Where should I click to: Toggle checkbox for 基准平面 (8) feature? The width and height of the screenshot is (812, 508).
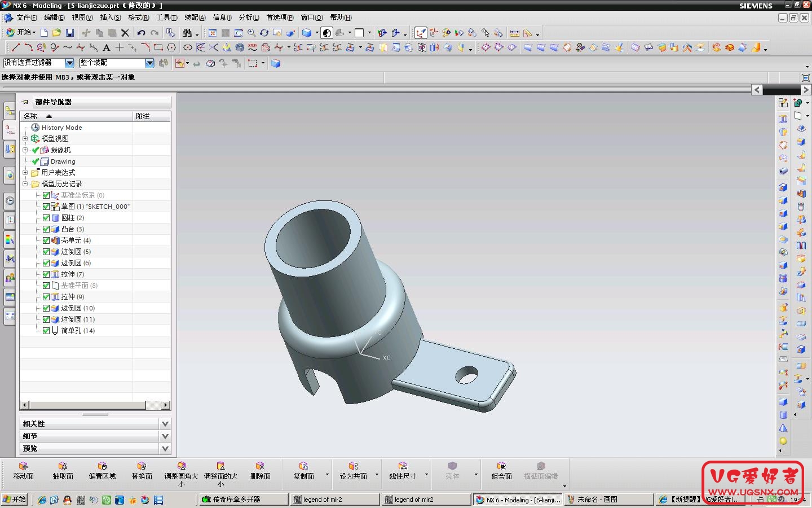(46, 286)
